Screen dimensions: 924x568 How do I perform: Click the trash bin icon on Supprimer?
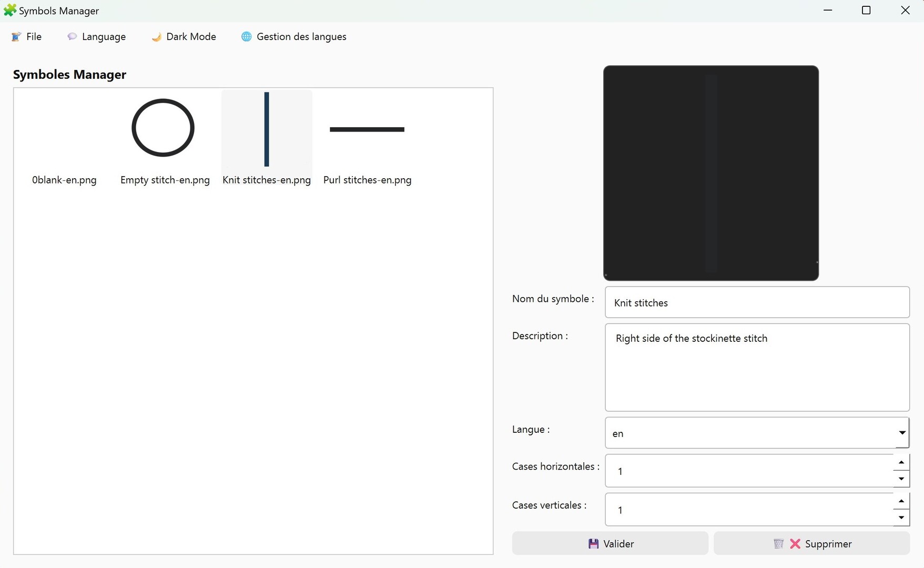point(779,544)
